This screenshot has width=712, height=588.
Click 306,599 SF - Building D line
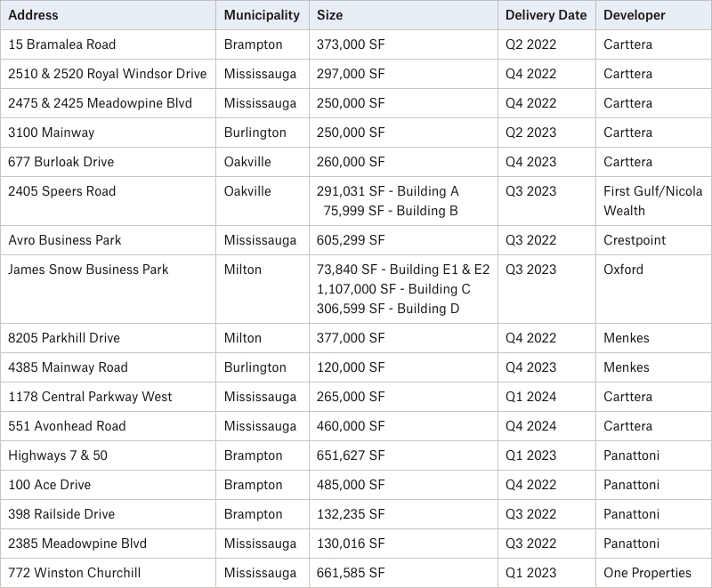pyautogui.click(x=388, y=309)
